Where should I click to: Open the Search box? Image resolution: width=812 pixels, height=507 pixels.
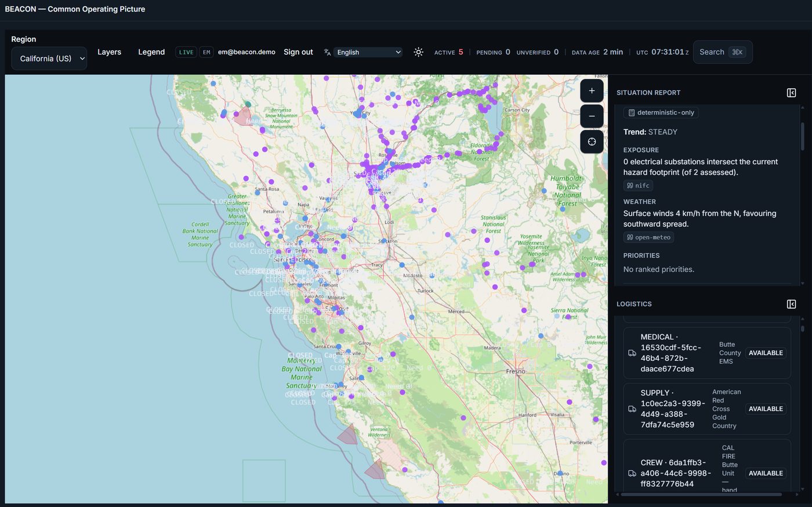[723, 52]
